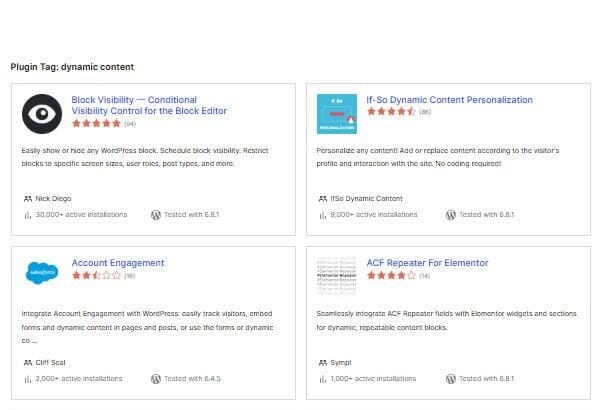The height and width of the screenshot is (410, 600).
Task: Click the WordPress logo next to Tested with 6.4.5
Action: tap(156, 378)
